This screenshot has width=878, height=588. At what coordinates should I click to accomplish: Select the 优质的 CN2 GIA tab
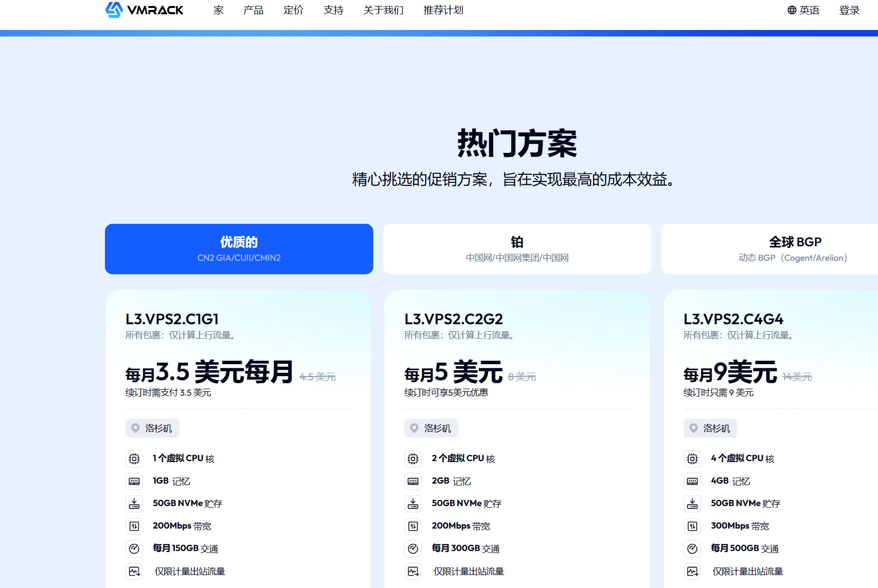tap(239, 249)
